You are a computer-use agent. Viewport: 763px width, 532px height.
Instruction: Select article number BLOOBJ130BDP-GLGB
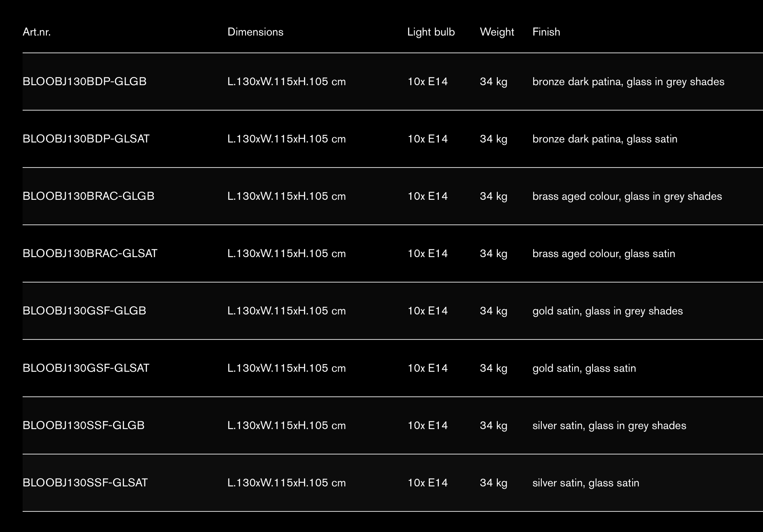click(x=84, y=82)
